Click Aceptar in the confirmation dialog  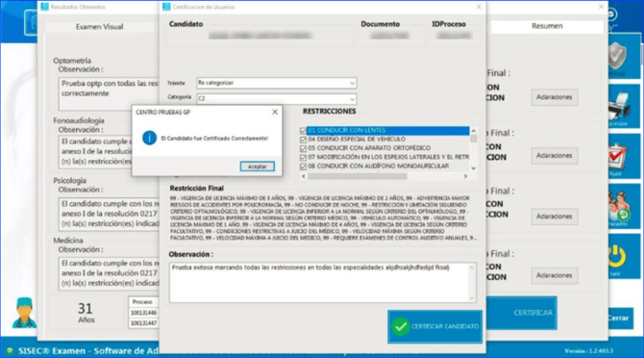pos(257,166)
